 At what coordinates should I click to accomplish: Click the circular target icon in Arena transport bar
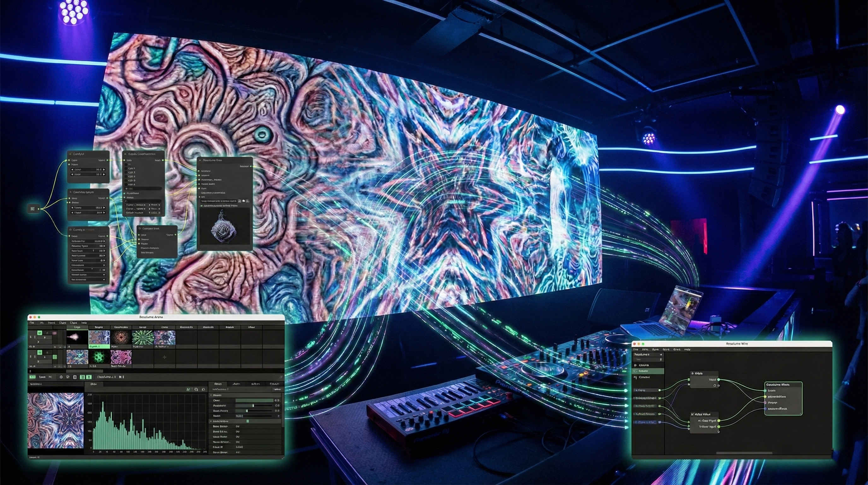(61, 377)
